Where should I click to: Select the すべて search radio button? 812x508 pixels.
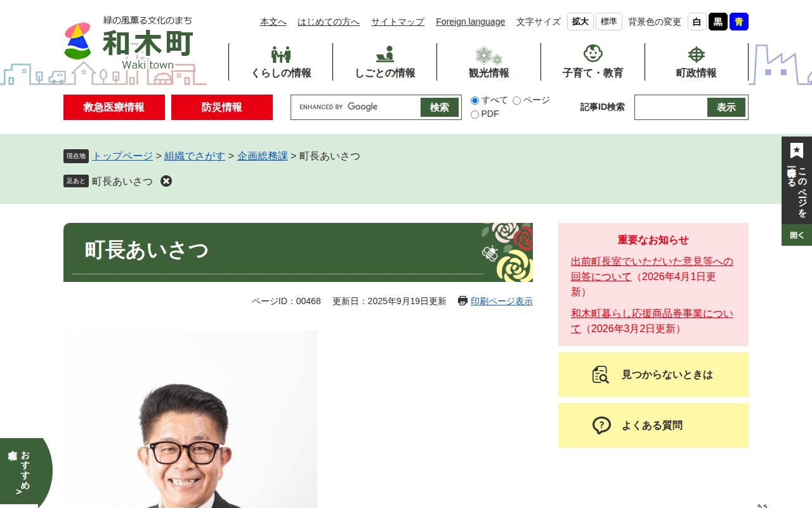click(474, 100)
